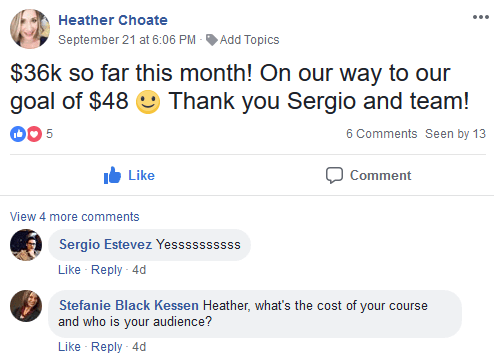Open Stefanie Black Kessen's profile name

click(129, 305)
